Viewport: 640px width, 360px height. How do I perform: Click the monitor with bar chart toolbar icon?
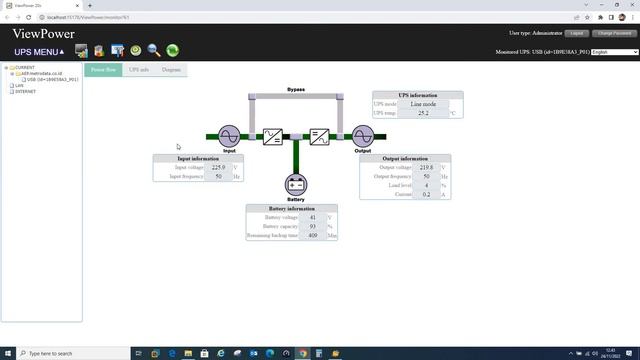pos(81,51)
